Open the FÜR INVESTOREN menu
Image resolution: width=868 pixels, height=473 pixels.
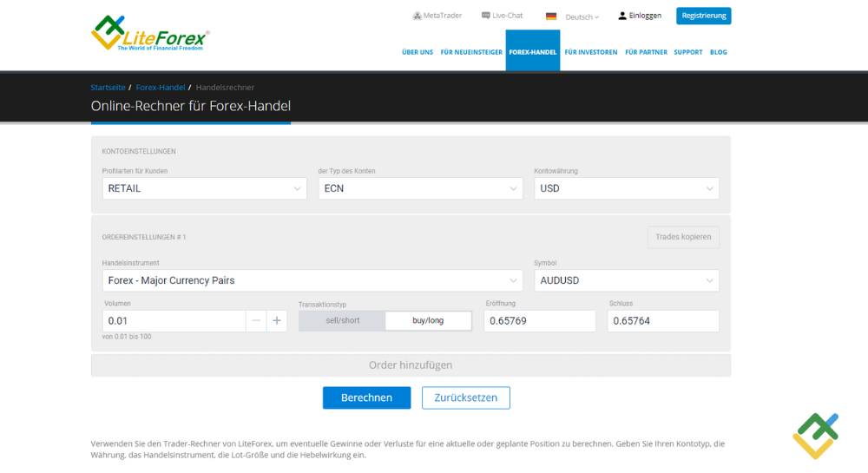coord(590,52)
